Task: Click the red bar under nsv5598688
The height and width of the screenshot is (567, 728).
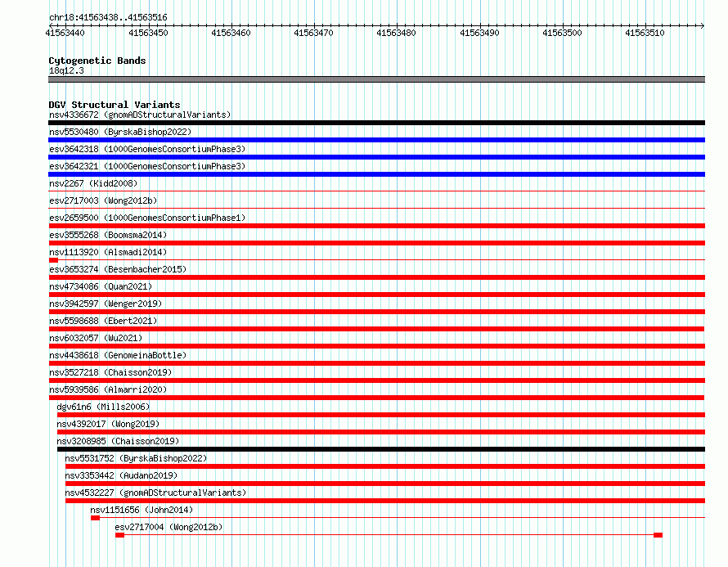Action: (x=376, y=329)
